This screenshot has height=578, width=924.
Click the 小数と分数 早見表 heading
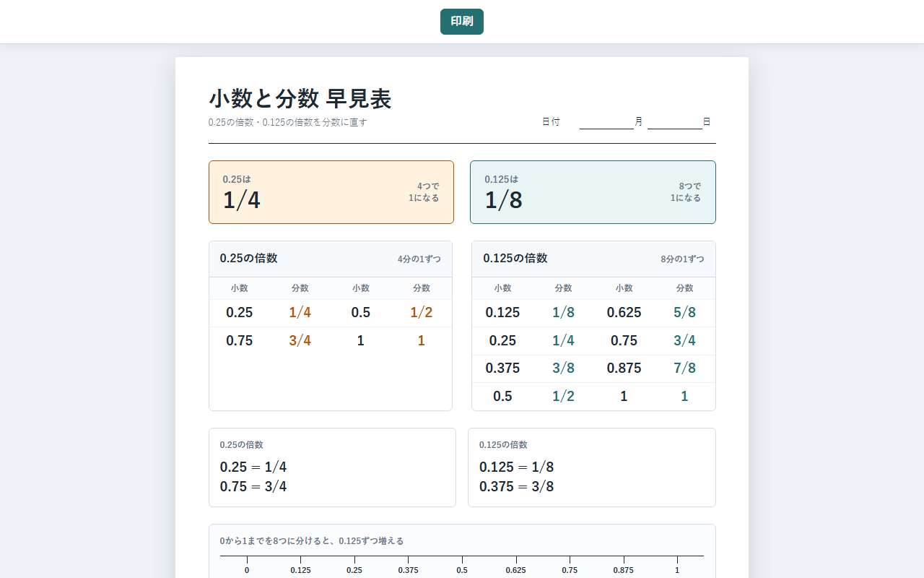tap(300, 99)
